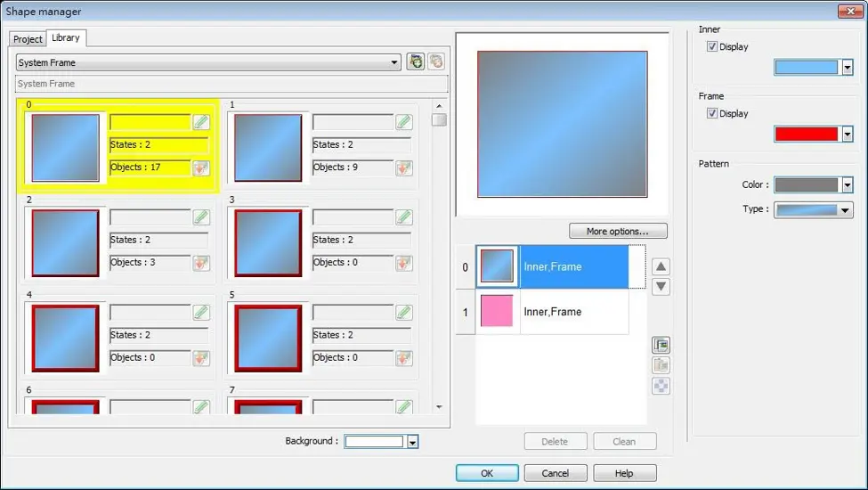Close the Shape manager window
The image size is (868, 490).
pyautogui.click(x=850, y=11)
